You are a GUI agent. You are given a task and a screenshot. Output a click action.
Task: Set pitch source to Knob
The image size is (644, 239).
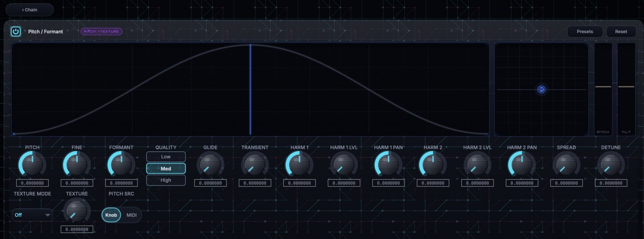[x=111, y=215]
